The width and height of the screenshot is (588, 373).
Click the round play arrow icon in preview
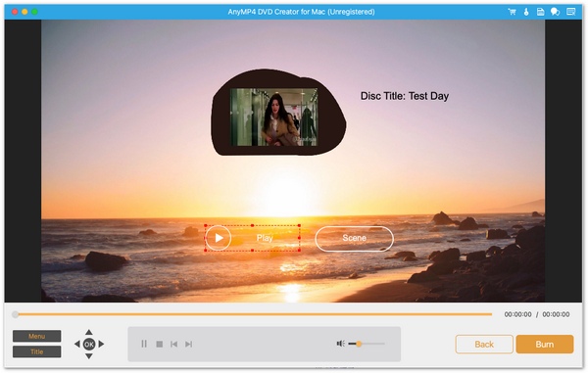tap(219, 238)
